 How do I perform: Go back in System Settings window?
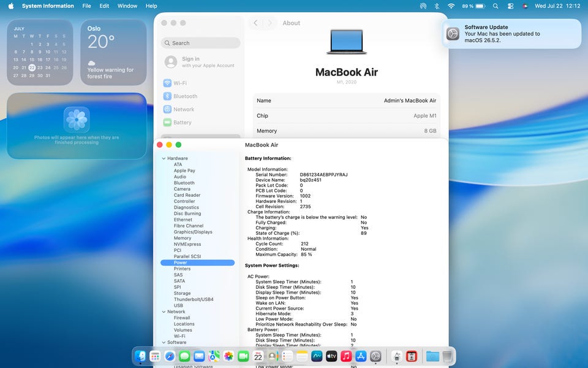pyautogui.click(x=256, y=23)
